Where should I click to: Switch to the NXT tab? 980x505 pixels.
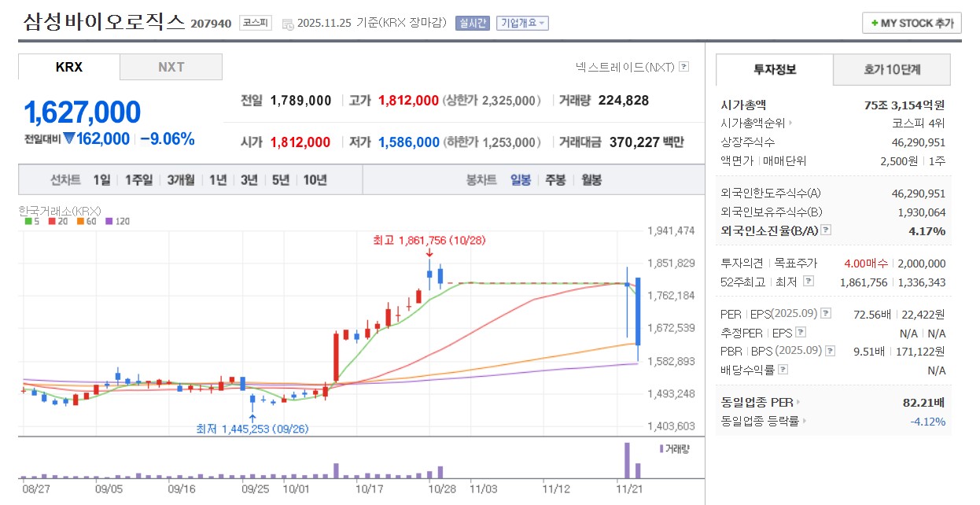(171, 67)
